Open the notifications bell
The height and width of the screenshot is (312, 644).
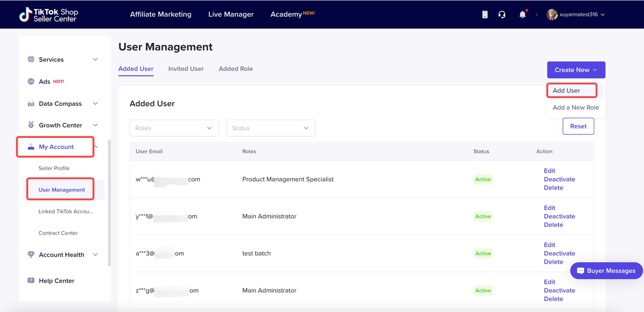tap(522, 15)
